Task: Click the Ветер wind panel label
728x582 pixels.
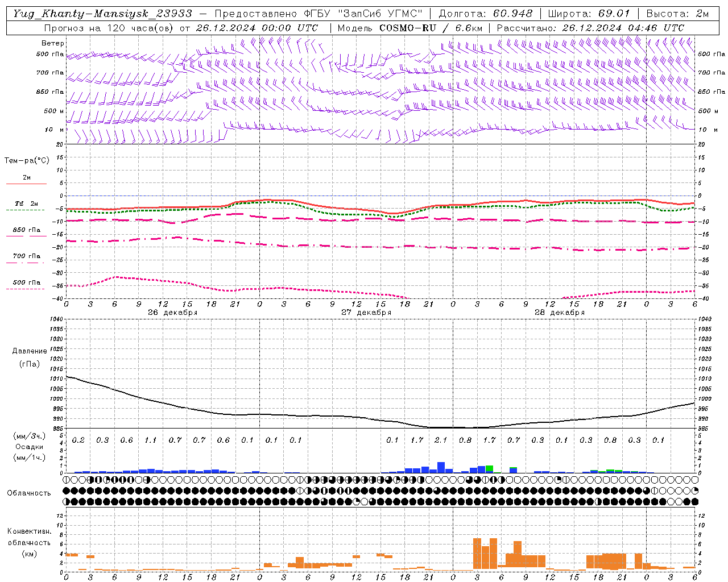Action: coord(53,43)
